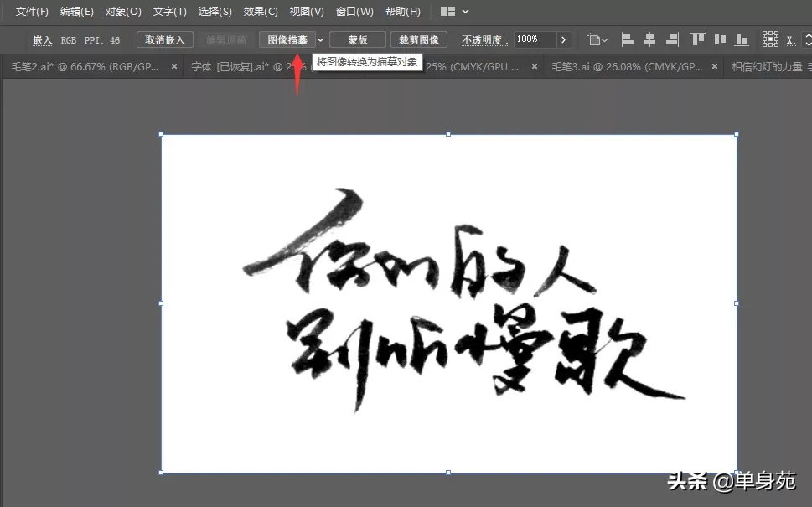Click the PPI: 46 resolution text

tap(102, 40)
